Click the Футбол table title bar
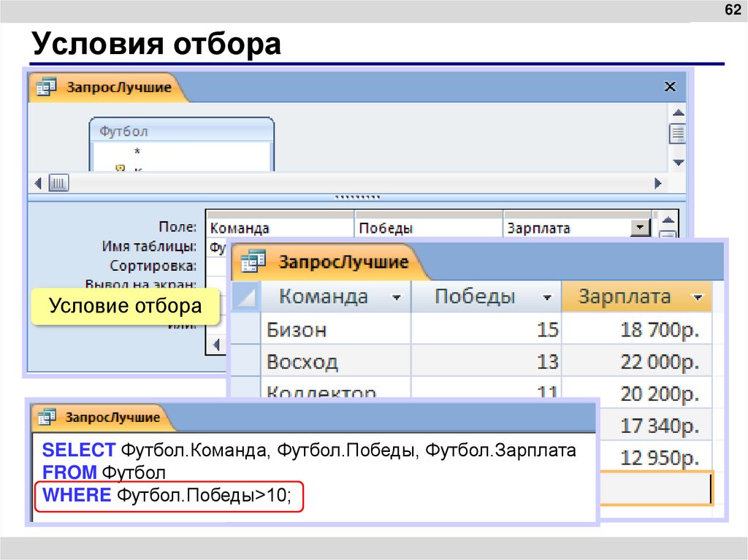Screen dimensions: 748x560 [x=183, y=131]
